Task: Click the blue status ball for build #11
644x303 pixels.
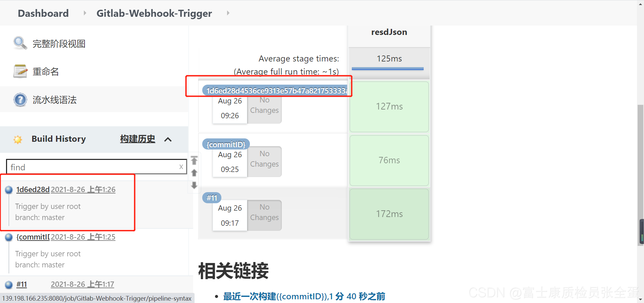Action: (9, 285)
